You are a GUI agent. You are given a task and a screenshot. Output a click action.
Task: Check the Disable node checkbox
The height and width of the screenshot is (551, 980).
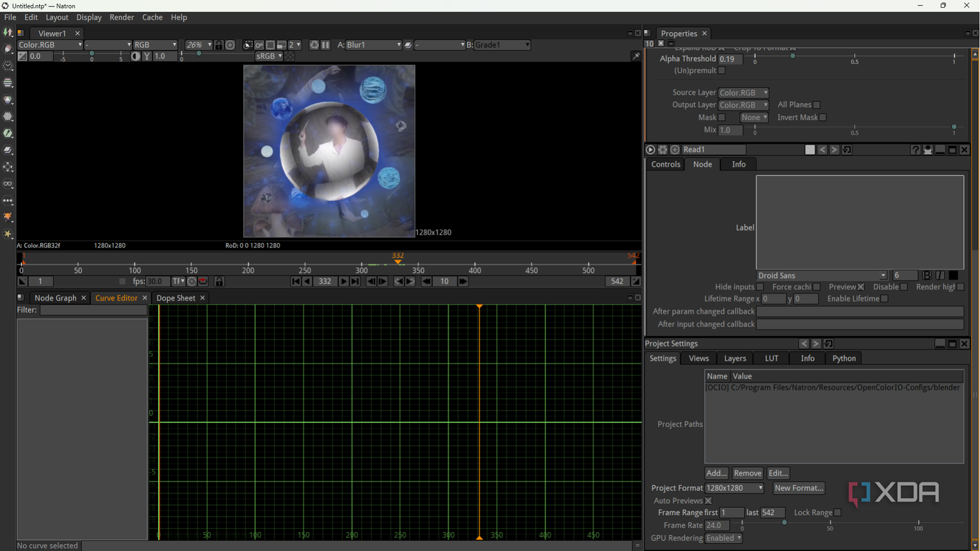pyautogui.click(x=904, y=287)
